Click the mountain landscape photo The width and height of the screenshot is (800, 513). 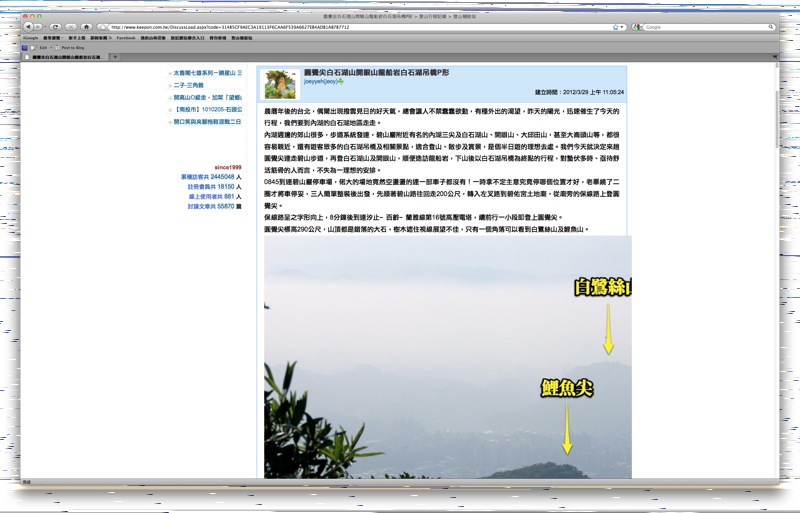(x=448, y=357)
